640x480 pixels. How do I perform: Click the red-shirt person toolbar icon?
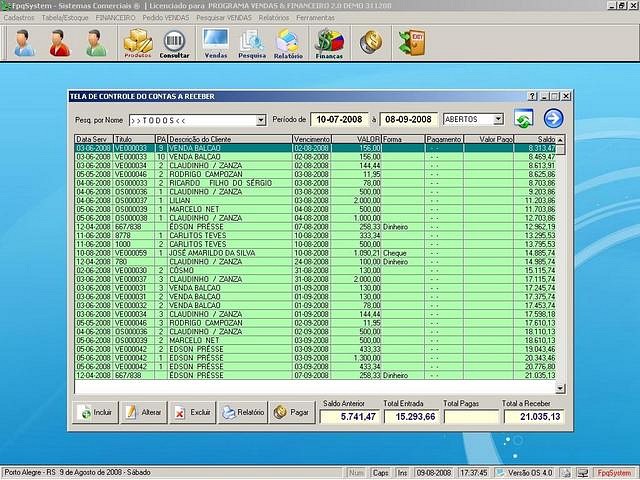(59, 43)
